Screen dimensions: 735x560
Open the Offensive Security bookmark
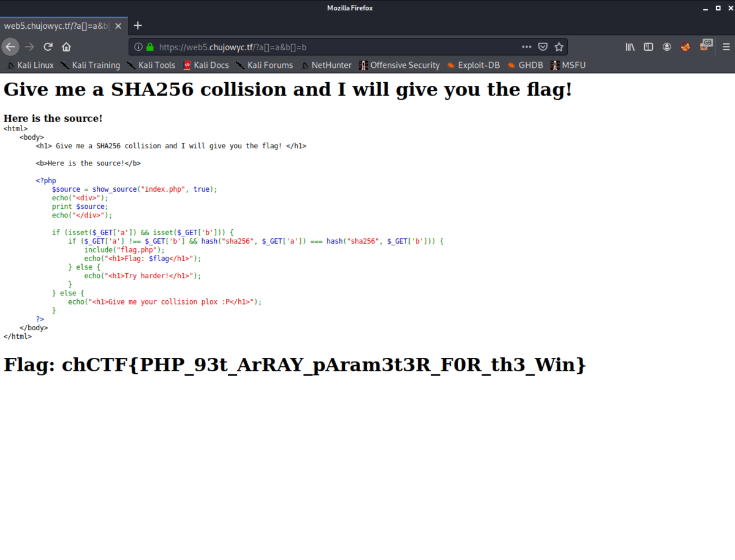point(404,65)
